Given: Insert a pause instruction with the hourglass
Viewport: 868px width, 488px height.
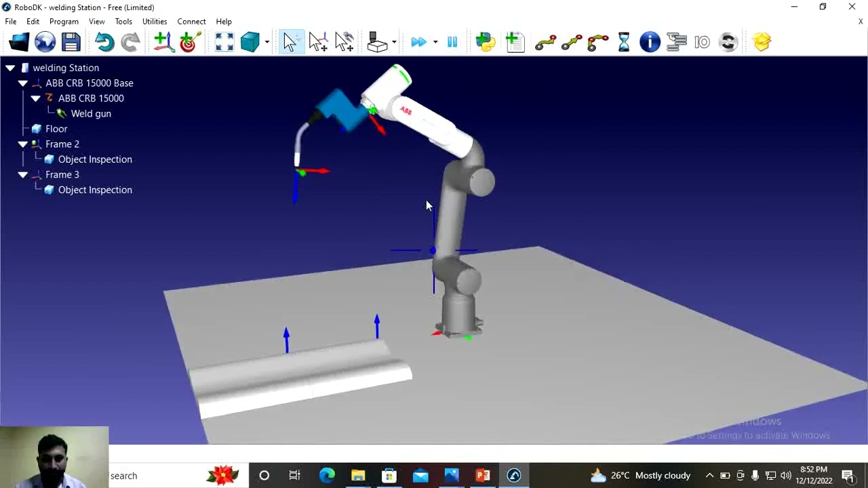Looking at the screenshot, I should (624, 42).
